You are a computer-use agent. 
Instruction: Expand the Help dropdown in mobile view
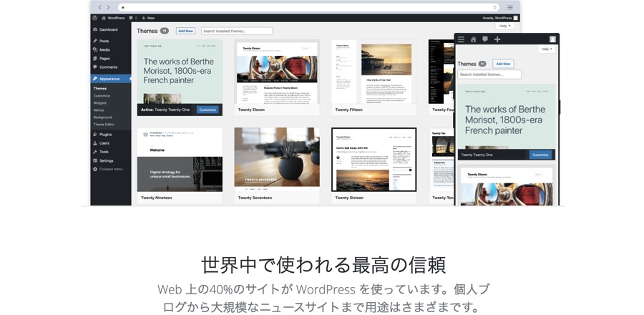546,49
